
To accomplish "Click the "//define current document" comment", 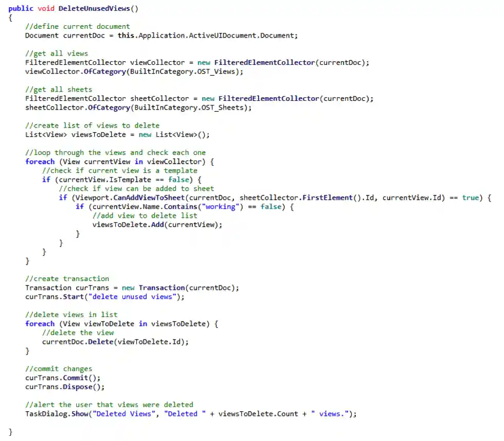I will 77,26.
